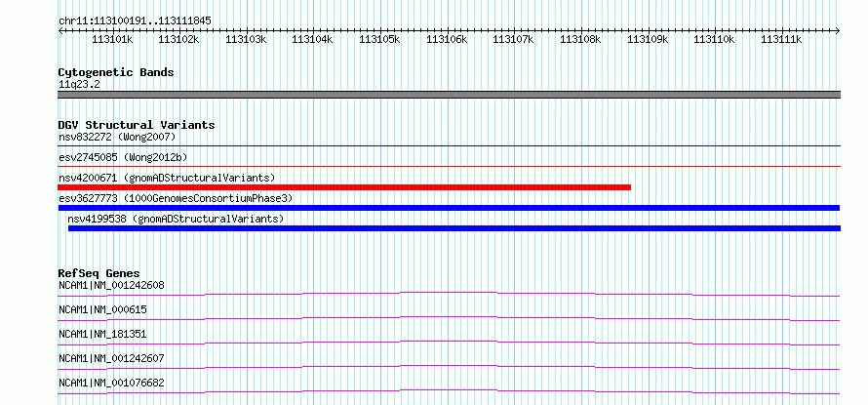The width and height of the screenshot is (868, 405).
Task: Open transcript NCAM1|NM_001076682 label
Action: pos(111,383)
